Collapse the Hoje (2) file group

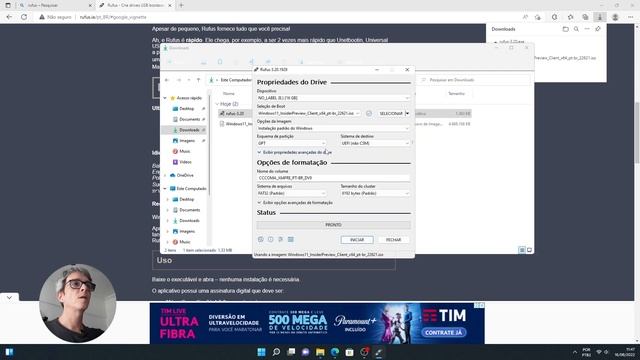(217, 104)
